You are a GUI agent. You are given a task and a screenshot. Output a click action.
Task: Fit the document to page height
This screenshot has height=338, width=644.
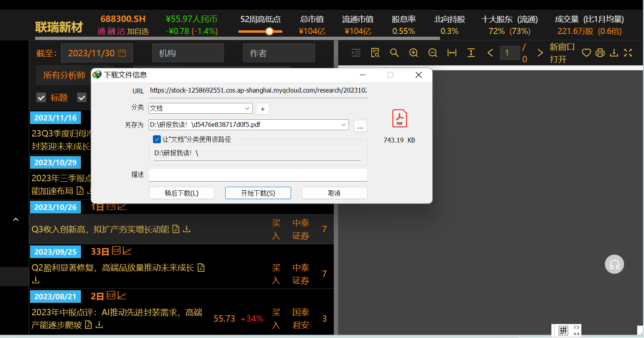[471, 53]
